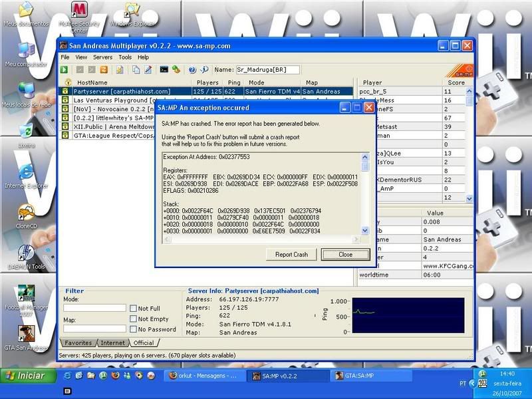This screenshot has height=399, width=532.
Task: Open the Tools menu
Action: point(125,57)
